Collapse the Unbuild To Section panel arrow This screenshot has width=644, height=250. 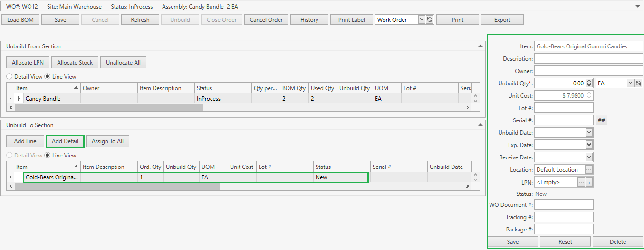[x=480, y=125]
